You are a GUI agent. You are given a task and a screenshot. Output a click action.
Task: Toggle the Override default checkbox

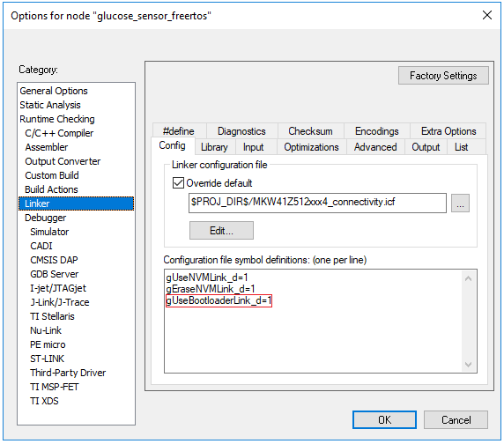(x=178, y=183)
